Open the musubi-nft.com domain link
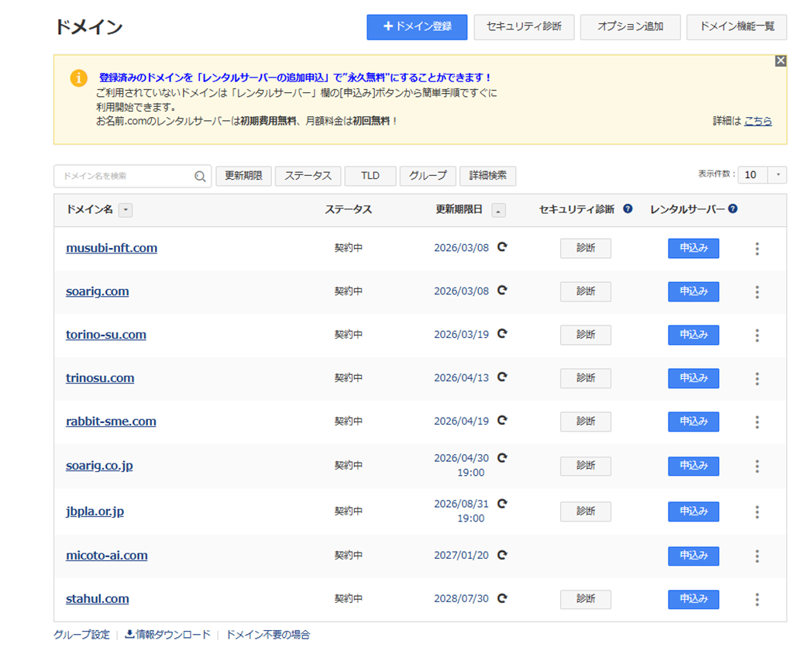The image size is (812, 651). pyautogui.click(x=112, y=248)
